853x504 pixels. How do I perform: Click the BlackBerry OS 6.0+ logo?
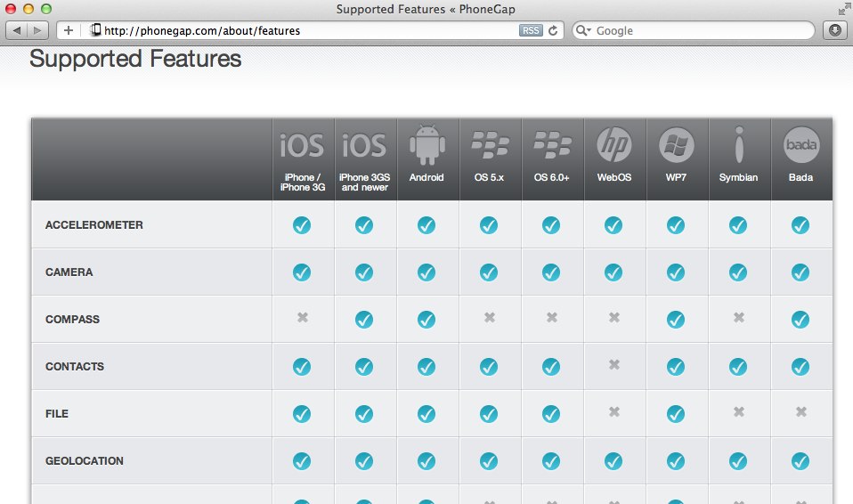552,145
